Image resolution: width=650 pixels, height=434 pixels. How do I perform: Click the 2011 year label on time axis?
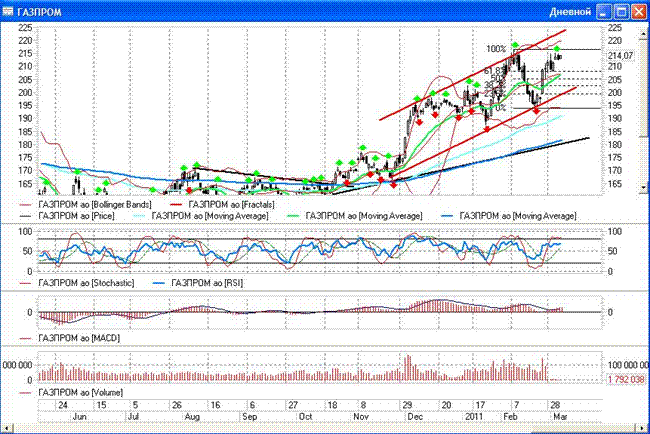click(474, 416)
